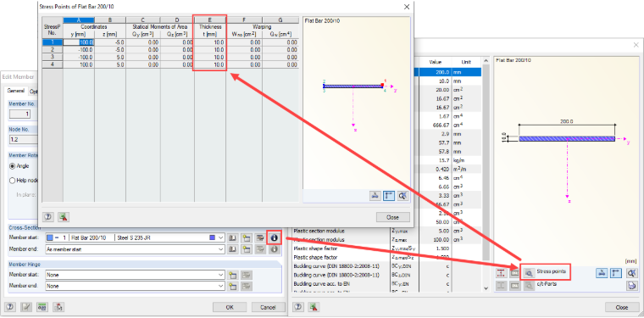
Task: Click Stress points magnifier button
Action: 529,272
